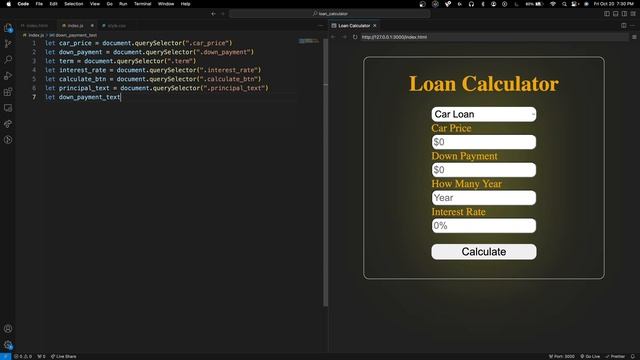Open the Search view in activity bar
640x360 pixels.
tap(8, 60)
